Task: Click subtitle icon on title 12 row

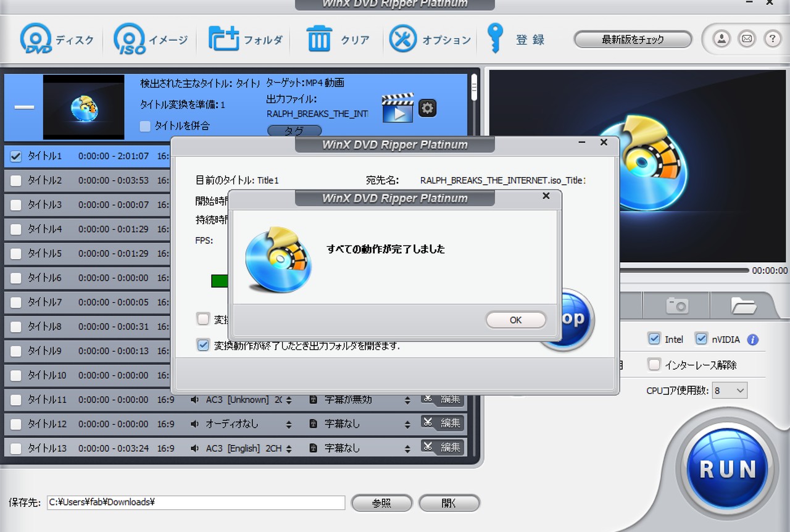Action: (314, 424)
